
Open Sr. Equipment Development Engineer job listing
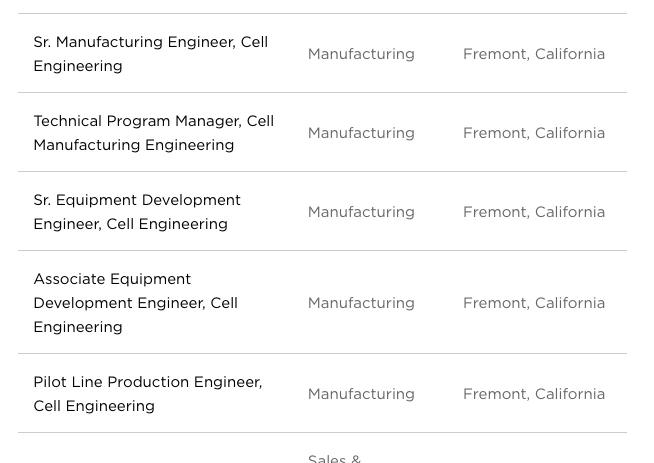coord(137,211)
